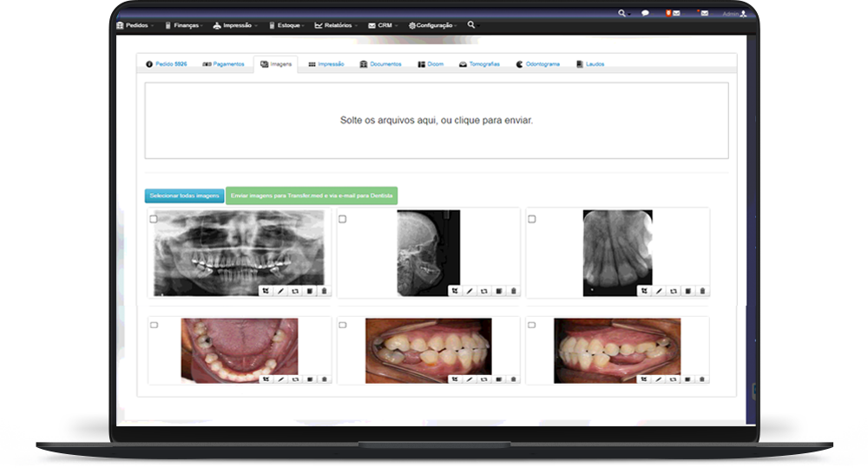
Task: Open the Finanças dropdown menu
Action: pyautogui.click(x=184, y=25)
